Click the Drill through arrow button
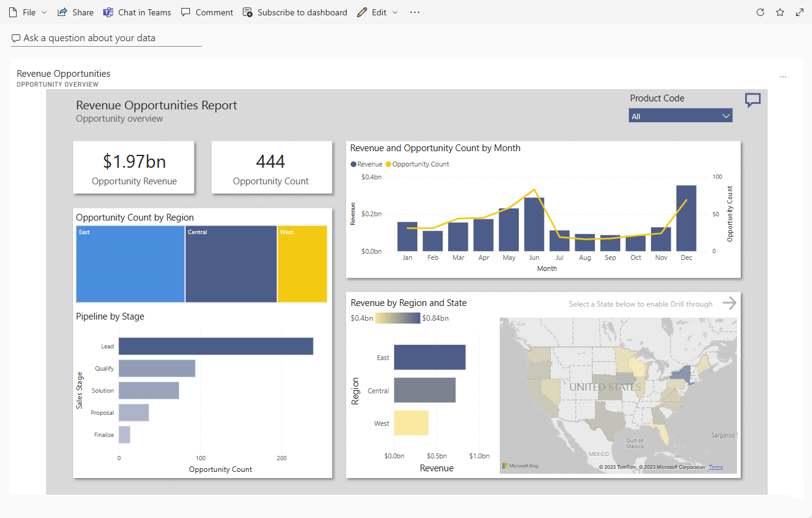This screenshot has width=812, height=518. point(730,303)
